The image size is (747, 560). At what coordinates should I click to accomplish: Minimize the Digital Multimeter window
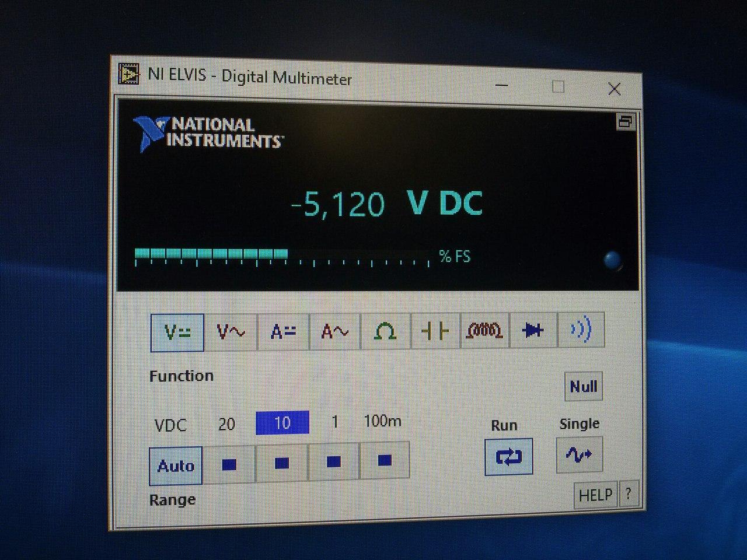tap(502, 86)
